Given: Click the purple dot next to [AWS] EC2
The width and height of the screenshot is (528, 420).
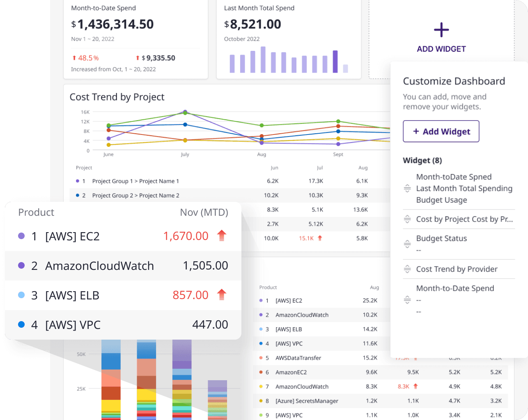Looking at the screenshot, I should click(21, 236).
